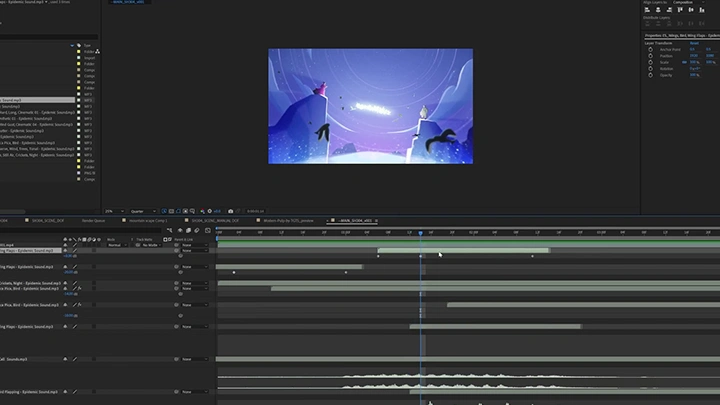Open the Quarter resolution dropdown
The height and width of the screenshot is (405, 720).
(143, 211)
